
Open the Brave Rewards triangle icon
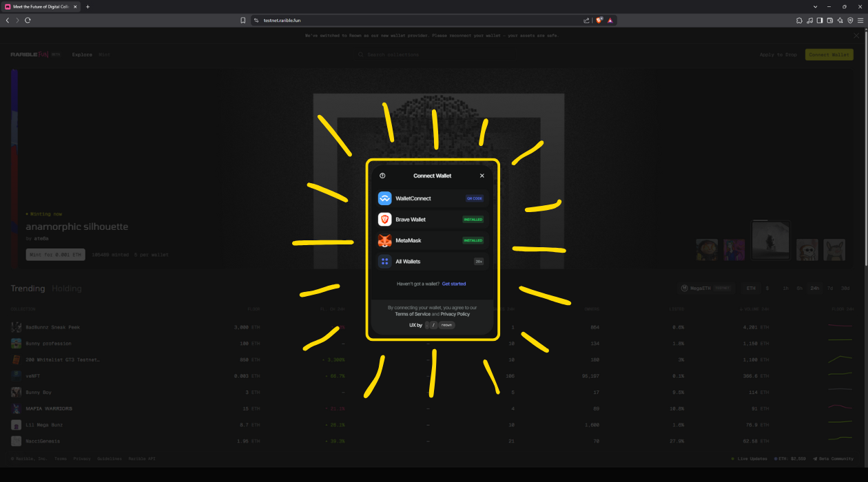coord(610,20)
